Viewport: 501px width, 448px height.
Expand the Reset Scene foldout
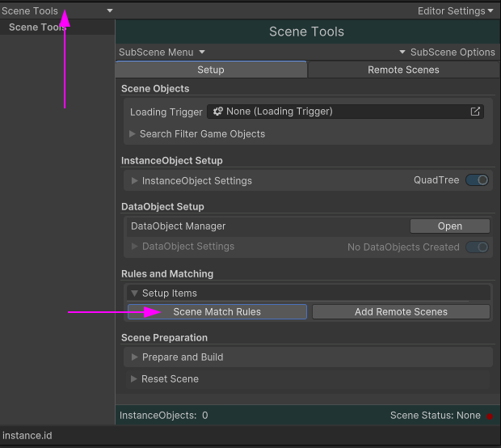133,379
